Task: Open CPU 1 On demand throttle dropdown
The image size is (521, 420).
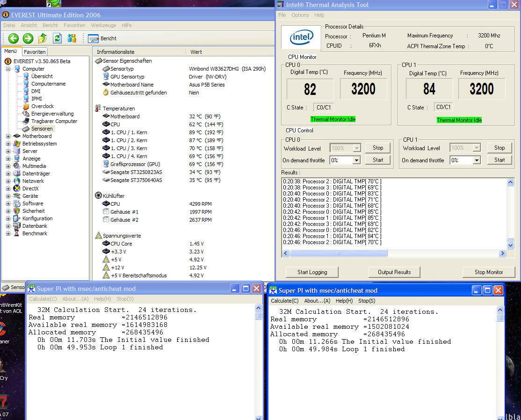Action: 477,160
